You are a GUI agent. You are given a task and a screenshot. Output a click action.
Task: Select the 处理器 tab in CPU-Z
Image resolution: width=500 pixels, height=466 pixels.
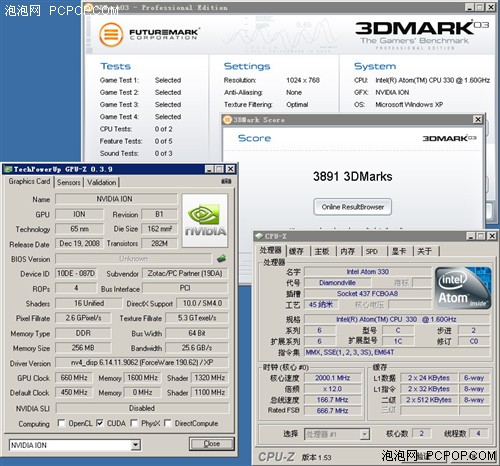pyautogui.click(x=270, y=250)
